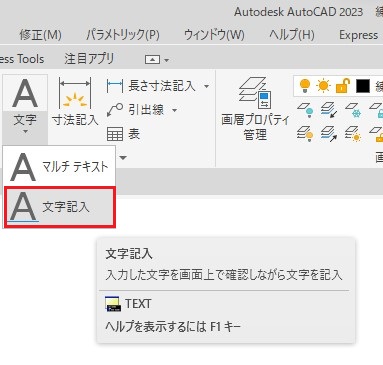
Task: Expand the annotation panel flyout arrow
Action: (123, 157)
